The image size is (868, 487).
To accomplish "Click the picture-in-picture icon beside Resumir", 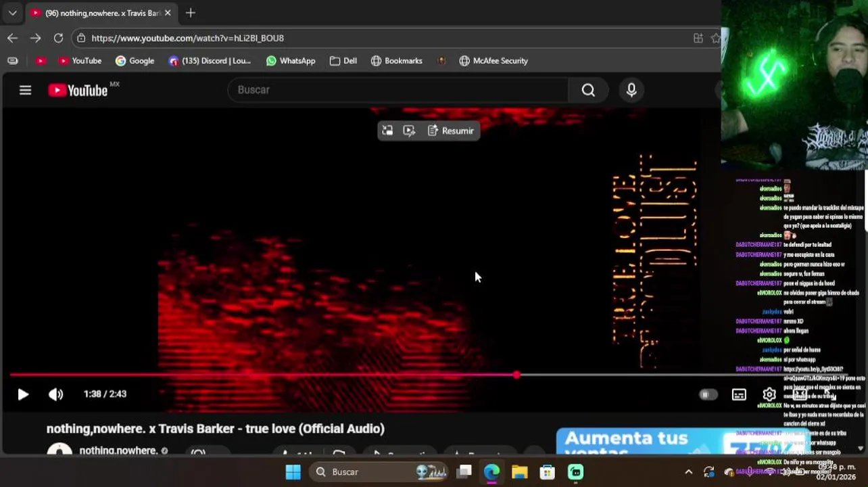I will point(387,131).
